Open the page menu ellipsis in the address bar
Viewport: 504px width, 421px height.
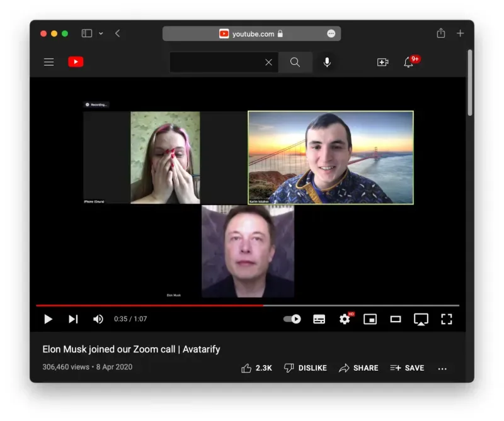pyautogui.click(x=331, y=34)
